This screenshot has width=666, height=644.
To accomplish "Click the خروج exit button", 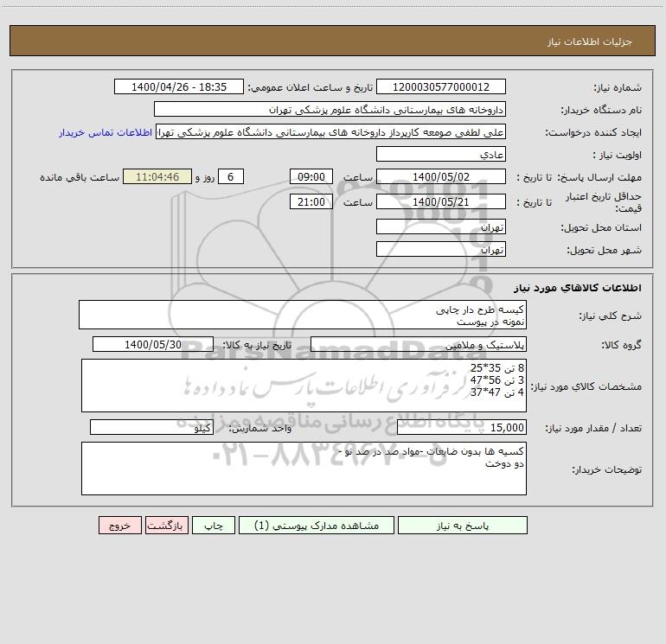I will [119, 525].
